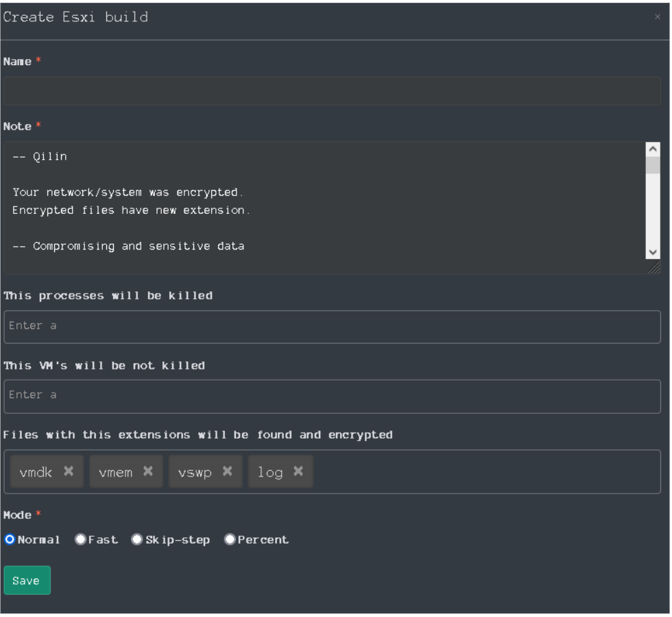Screen dimensions: 672x617
Task: Remove the log extension tag
Action: 298,472
